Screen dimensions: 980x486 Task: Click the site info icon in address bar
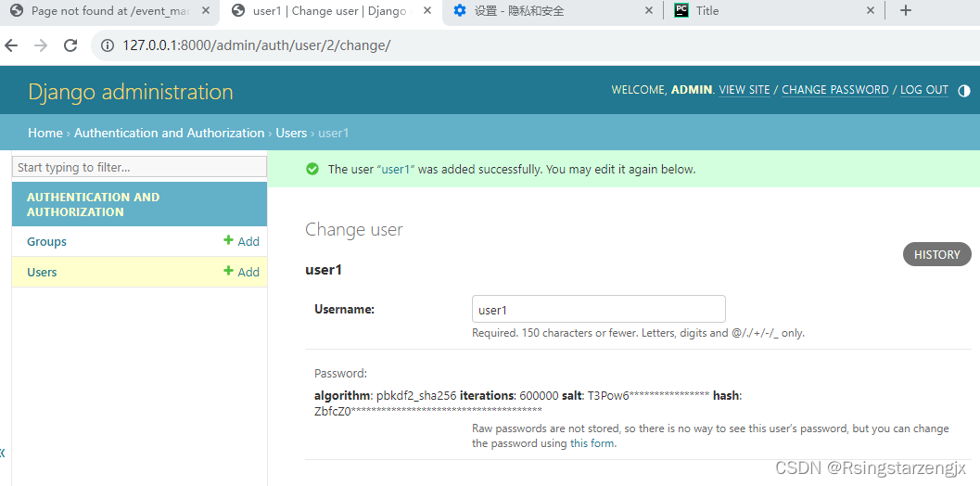[108, 45]
